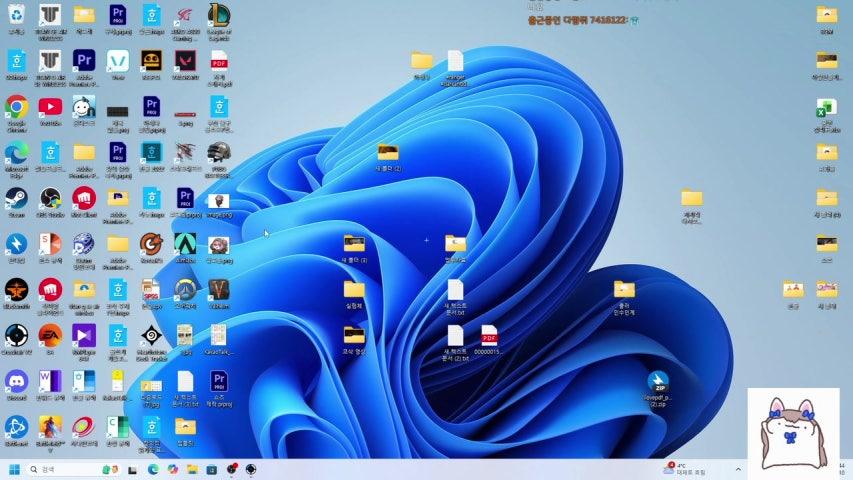Select the Microsoft Edge desktop shortcut
This screenshot has width=853, height=480.
16,153
